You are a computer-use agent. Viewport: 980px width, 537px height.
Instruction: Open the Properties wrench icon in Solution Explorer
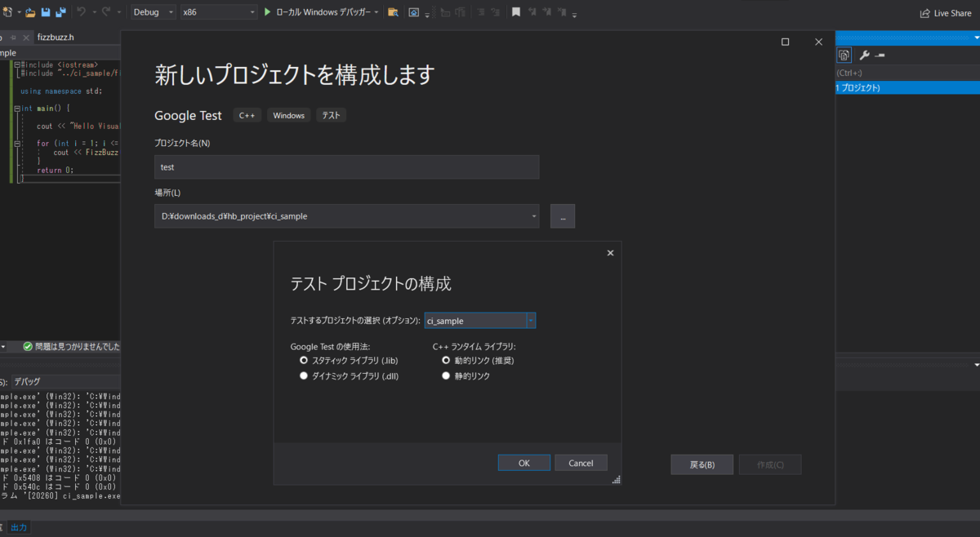[x=864, y=55]
